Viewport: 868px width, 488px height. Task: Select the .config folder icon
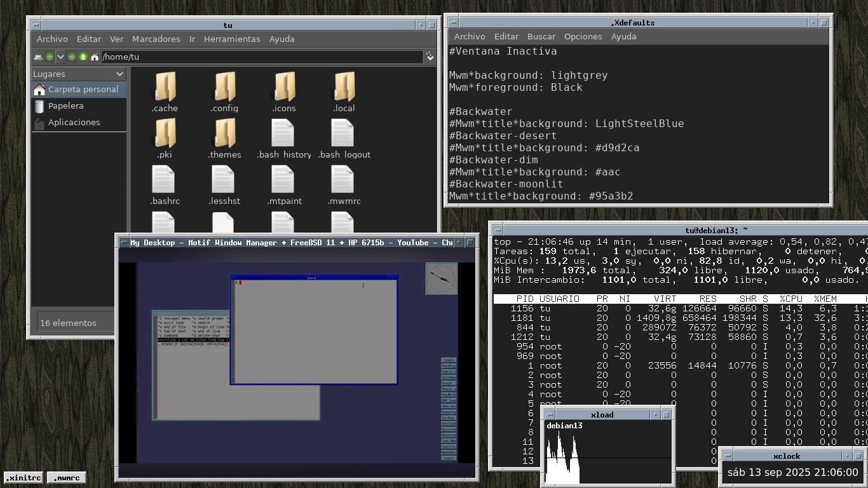[x=224, y=87]
